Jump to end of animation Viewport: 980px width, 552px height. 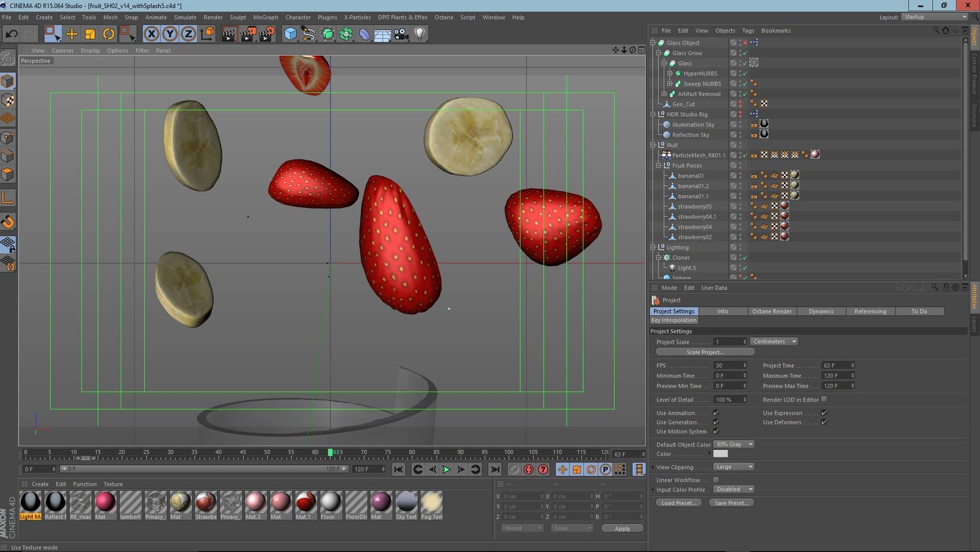[494, 469]
